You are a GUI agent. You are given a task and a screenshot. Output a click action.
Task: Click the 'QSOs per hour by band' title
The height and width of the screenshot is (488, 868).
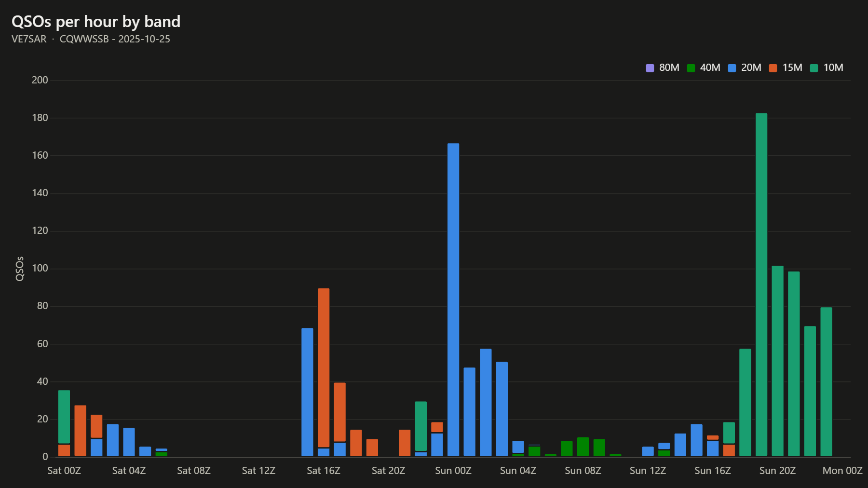pos(96,22)
